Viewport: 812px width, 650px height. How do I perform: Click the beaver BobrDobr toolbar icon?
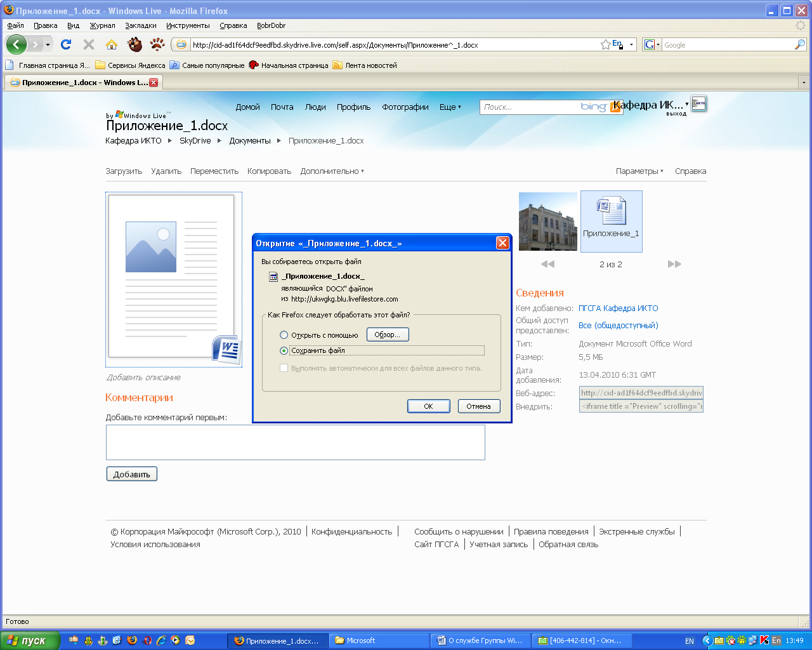134,44
